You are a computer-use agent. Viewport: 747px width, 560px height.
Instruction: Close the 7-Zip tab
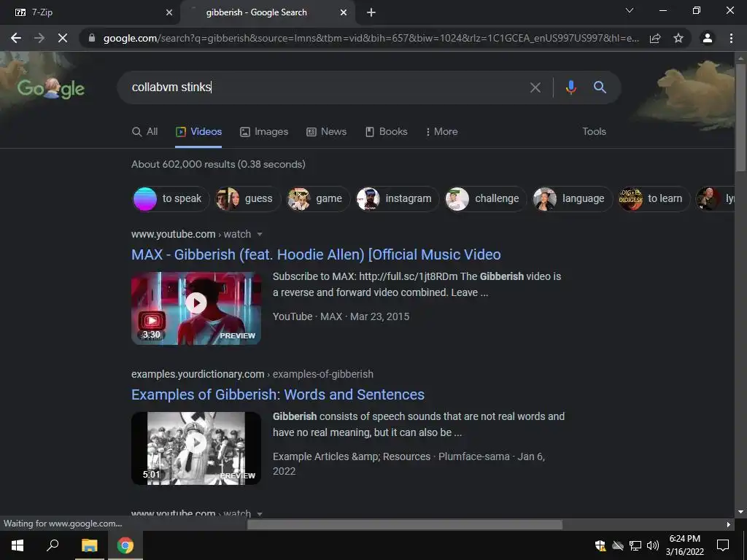pyautogui.click(x=169, y=12)
